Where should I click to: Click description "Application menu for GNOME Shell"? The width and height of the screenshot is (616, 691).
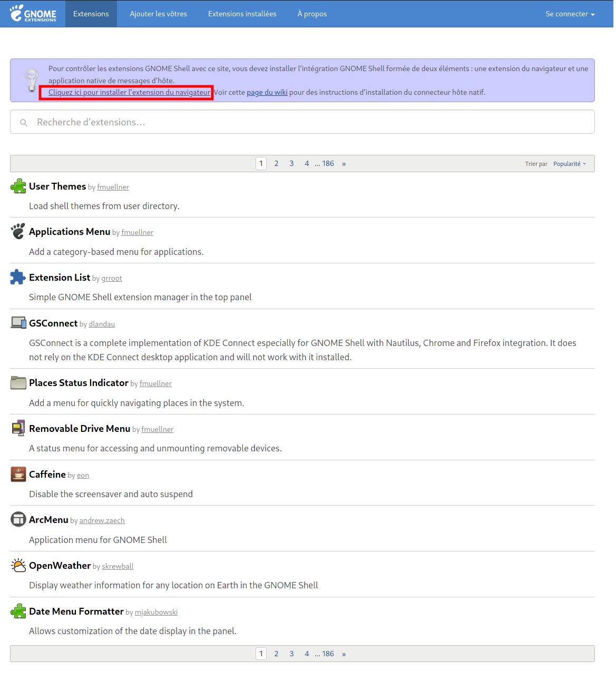[x=98, y=540]
